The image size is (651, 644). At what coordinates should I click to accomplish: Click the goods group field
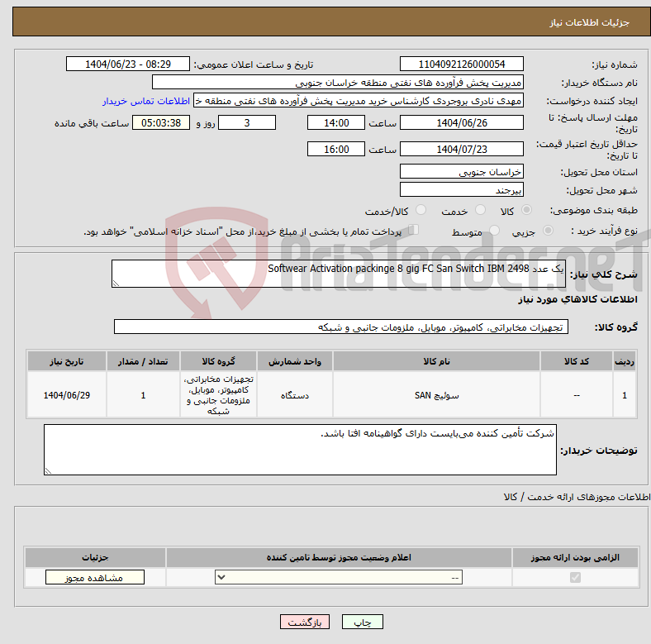coord(341,327)
